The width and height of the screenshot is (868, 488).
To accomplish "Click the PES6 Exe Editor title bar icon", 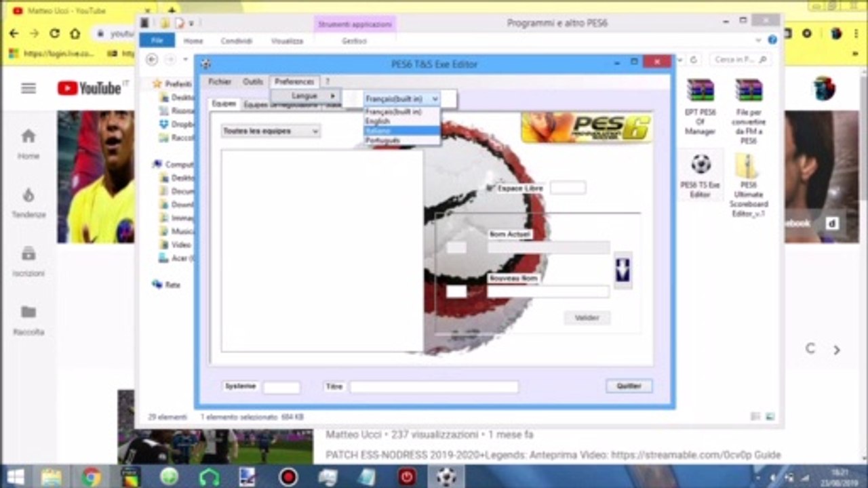I will 206,64.
